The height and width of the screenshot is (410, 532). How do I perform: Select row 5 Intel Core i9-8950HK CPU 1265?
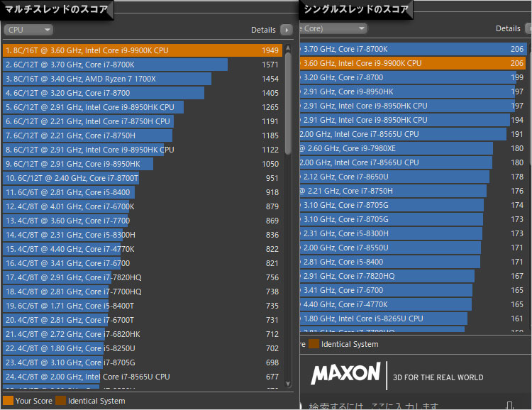coord(143,107)
